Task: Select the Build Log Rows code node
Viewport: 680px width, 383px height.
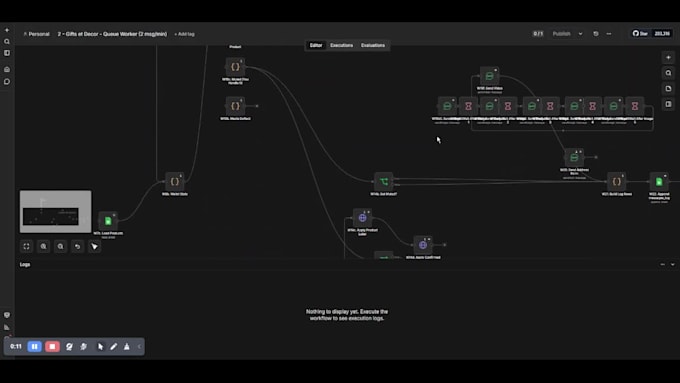Action: click(x=616, y=182)
